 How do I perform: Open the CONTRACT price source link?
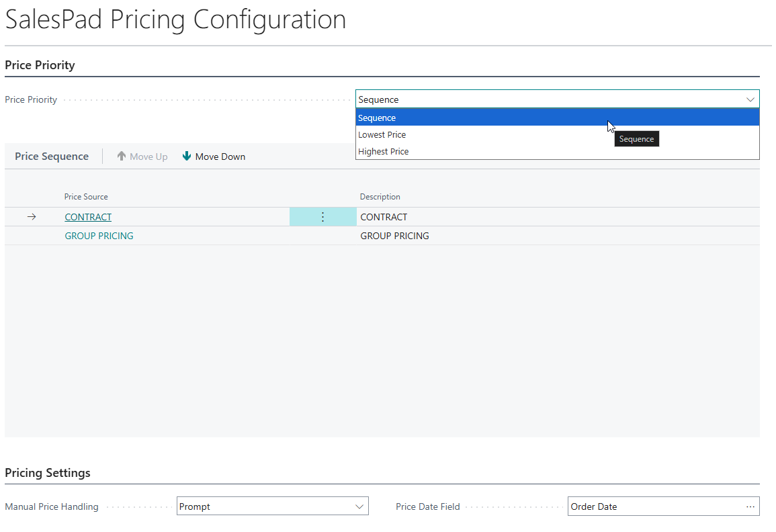pos(88,217)
